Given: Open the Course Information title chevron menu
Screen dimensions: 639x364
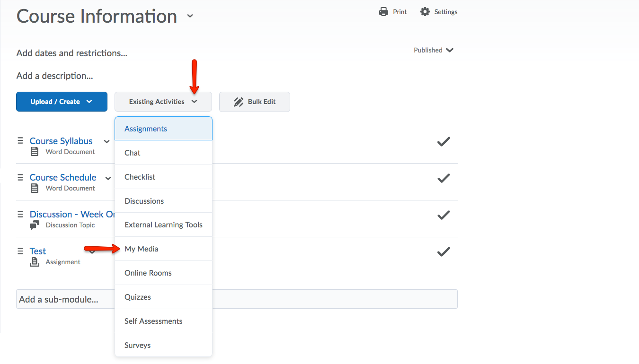Looking at the screenshot, I should pos(190,16).
